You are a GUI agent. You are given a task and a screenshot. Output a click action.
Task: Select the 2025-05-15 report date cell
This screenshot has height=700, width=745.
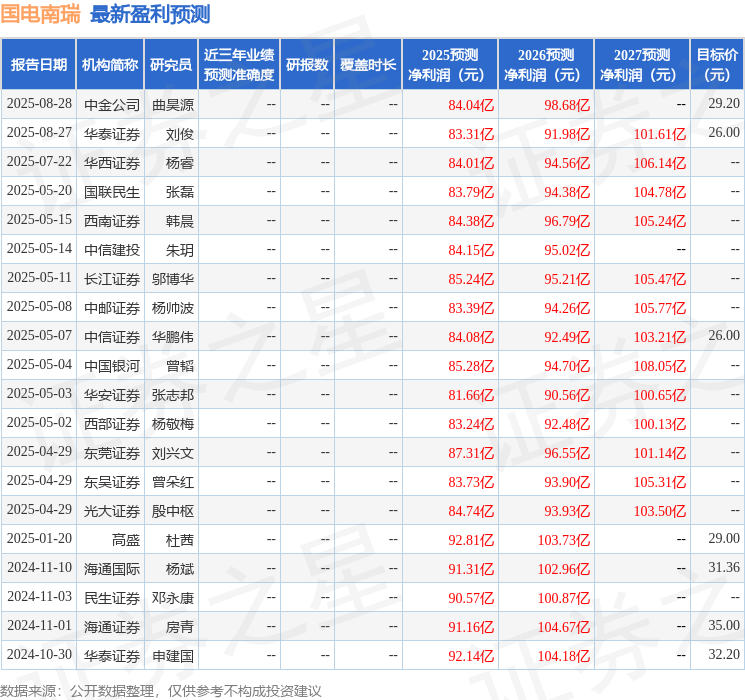39,220
